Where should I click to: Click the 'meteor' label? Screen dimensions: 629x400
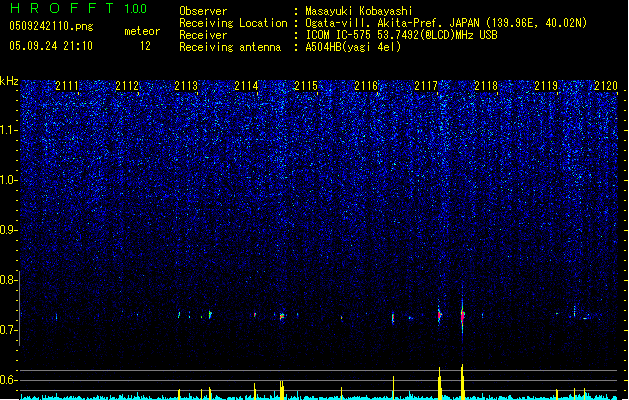pos(142,31)
